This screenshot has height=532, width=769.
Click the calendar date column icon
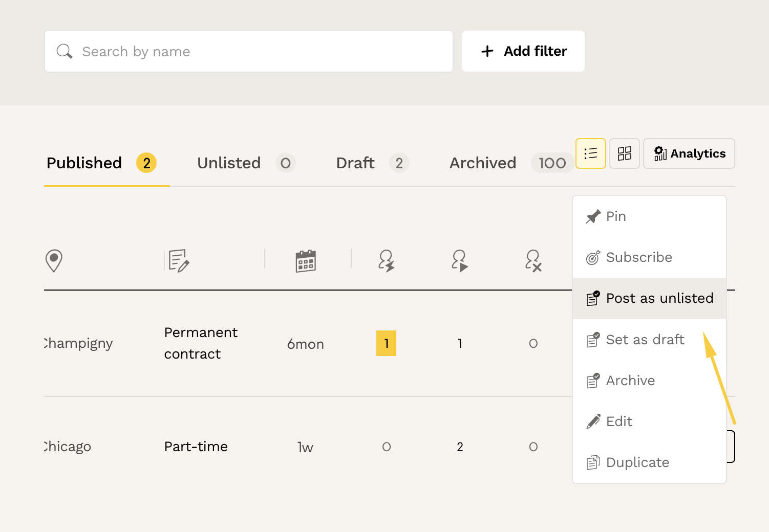point(306,261)
